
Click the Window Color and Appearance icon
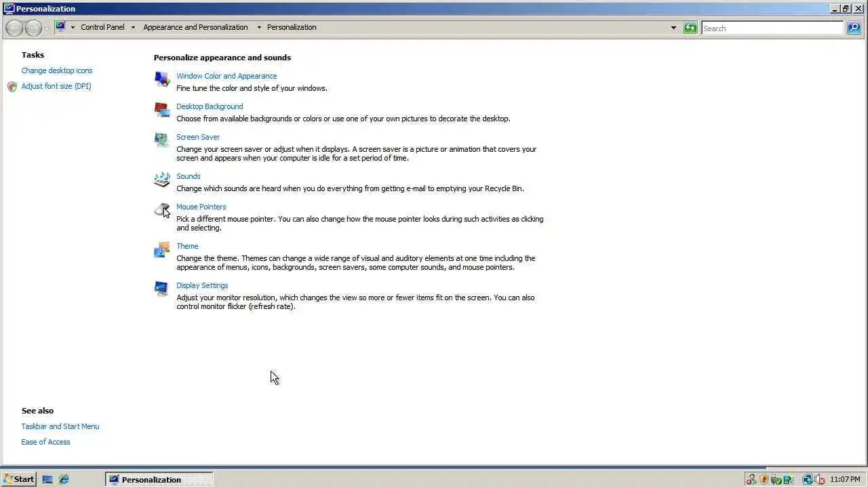(162, 79)
